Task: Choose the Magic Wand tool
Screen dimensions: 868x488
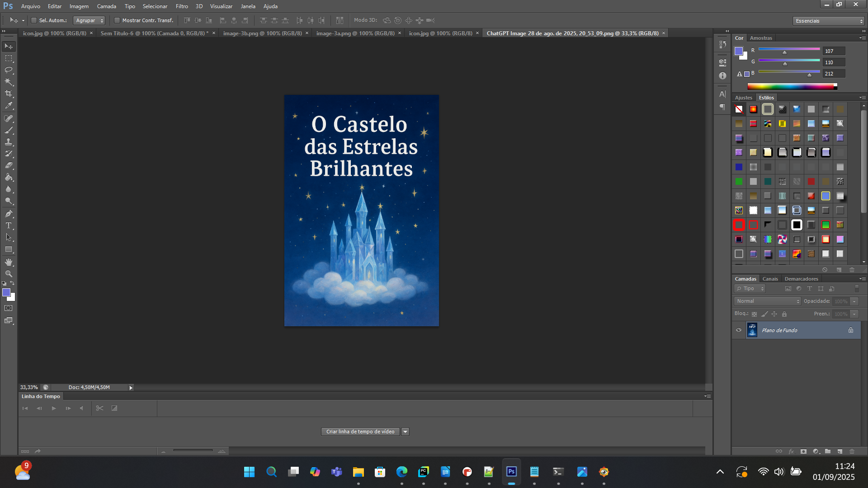Action: coord(9,82)
